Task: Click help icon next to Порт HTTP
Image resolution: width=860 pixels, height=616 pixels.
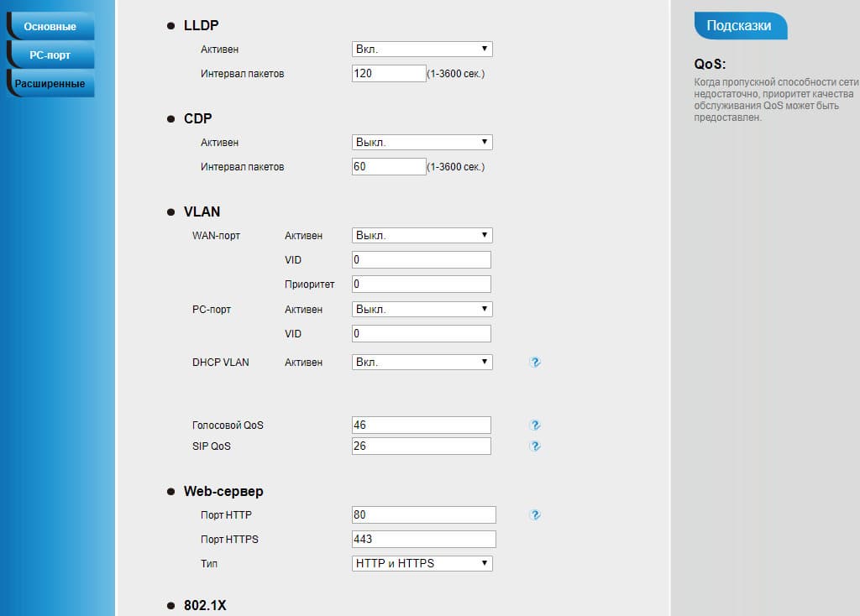Action: 535,514
